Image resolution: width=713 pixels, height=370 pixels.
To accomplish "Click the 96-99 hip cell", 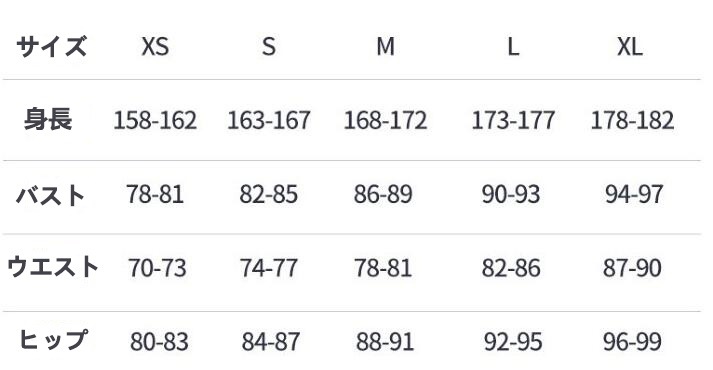I will tap(632, 342).
